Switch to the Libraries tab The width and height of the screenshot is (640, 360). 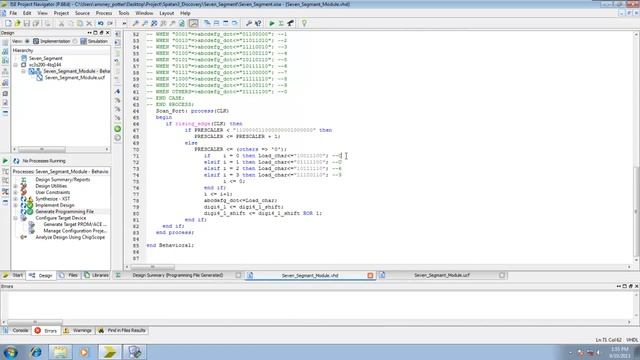(96, 276)
